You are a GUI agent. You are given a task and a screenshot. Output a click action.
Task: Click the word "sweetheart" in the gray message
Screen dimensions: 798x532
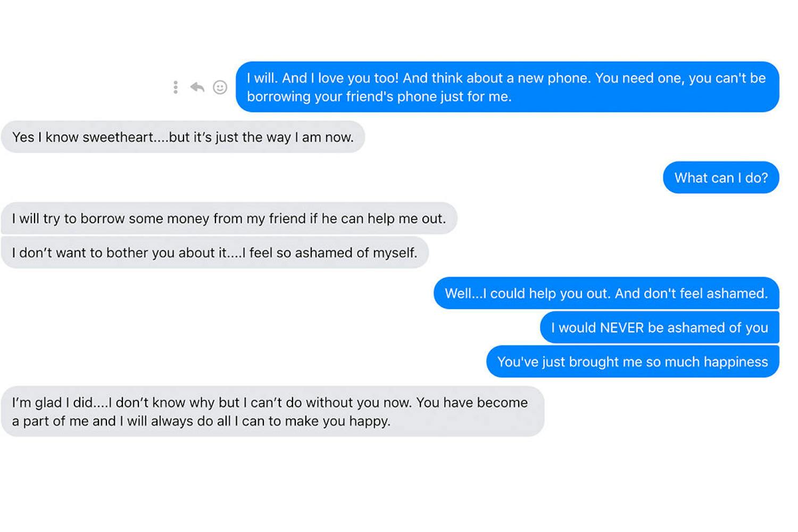(x=118, y=137)
